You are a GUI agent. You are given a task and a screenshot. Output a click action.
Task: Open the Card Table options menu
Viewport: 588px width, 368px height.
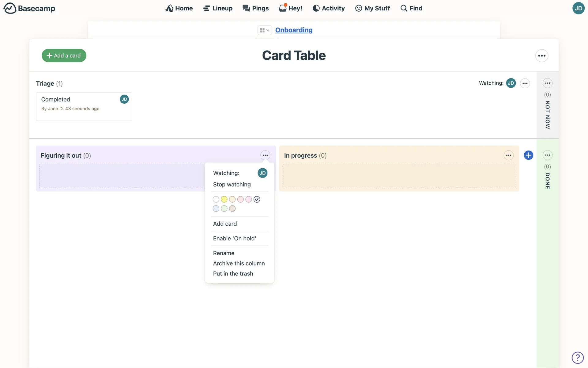tap(541, 56)
